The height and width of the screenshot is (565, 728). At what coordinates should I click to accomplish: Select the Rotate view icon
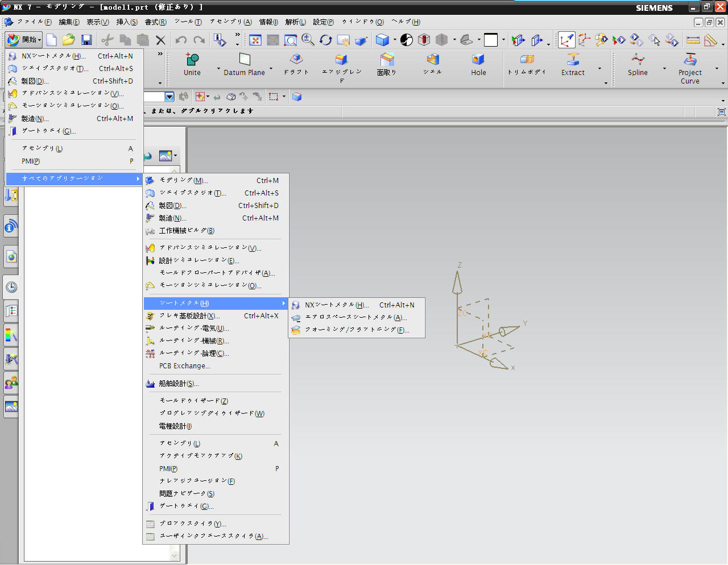coord(325,40)
